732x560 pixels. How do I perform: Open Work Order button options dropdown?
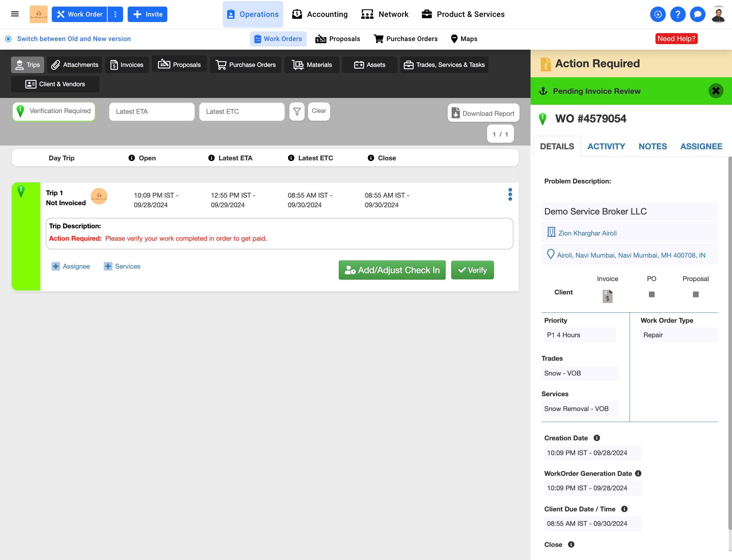(115, 14)
